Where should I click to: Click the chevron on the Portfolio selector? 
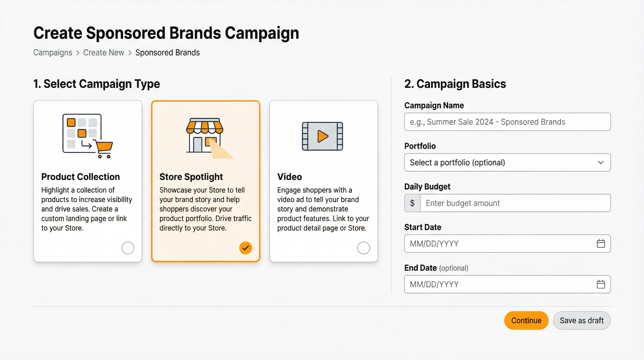[x=601, y=162]
